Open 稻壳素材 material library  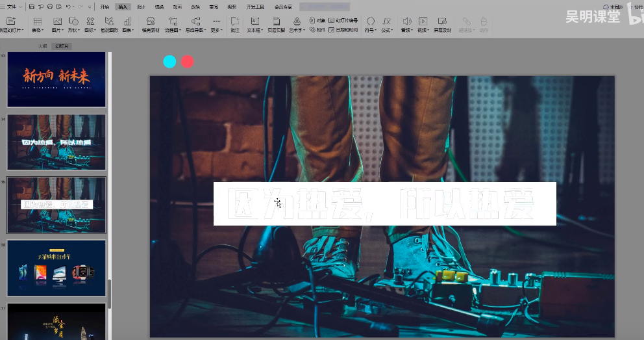click(151, 25)
